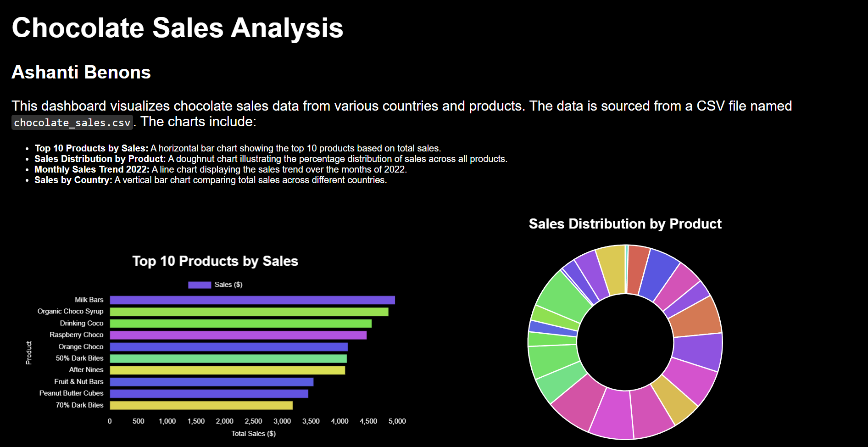Click the Fruit & Nut Bars axis label

79,381
